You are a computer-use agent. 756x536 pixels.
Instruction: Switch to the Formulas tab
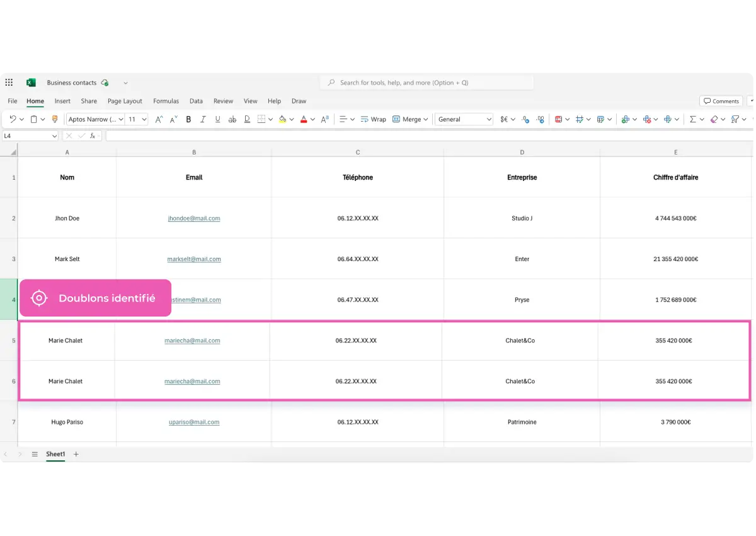(x=166, y=101)
